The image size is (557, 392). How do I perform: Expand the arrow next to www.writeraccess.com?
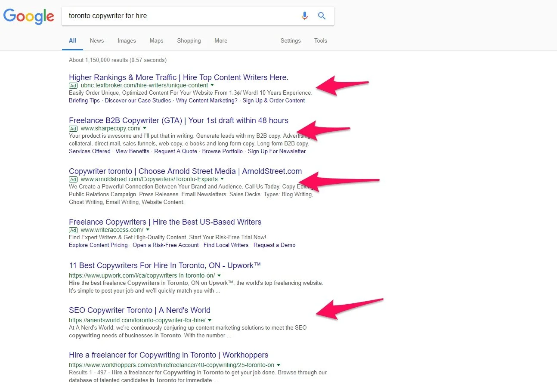[x=148, y=230]
